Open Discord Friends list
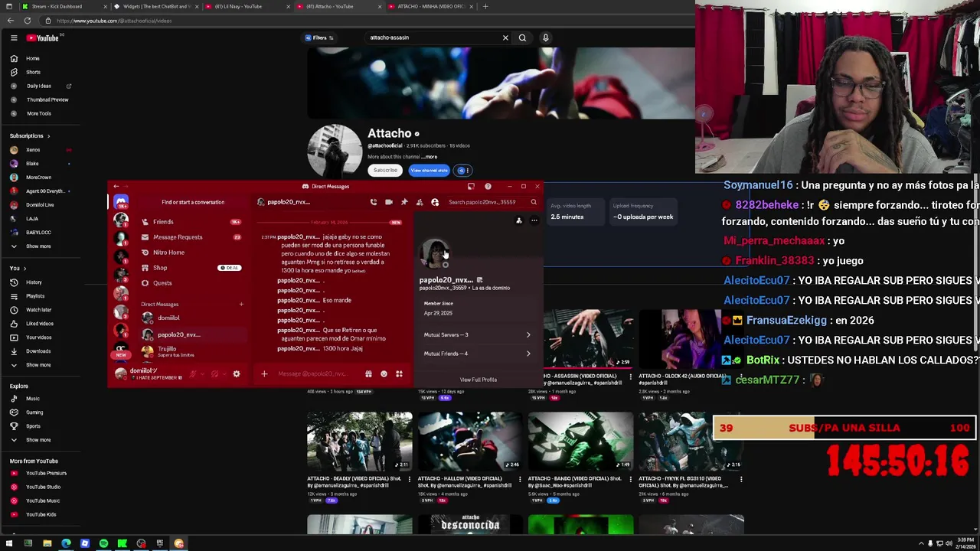The height and width of the screenshot is (551, 980). click(x=191, y=222)
